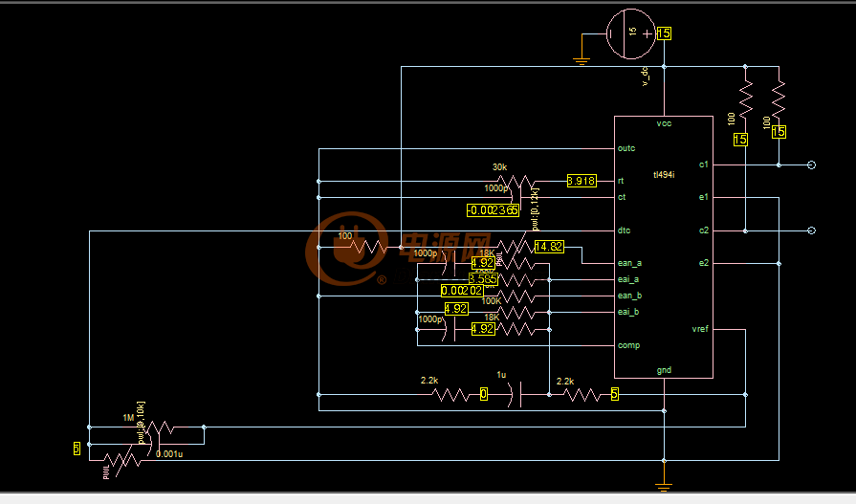Click probe value 5 next to right 2.2k resistor

pos(615,394)
